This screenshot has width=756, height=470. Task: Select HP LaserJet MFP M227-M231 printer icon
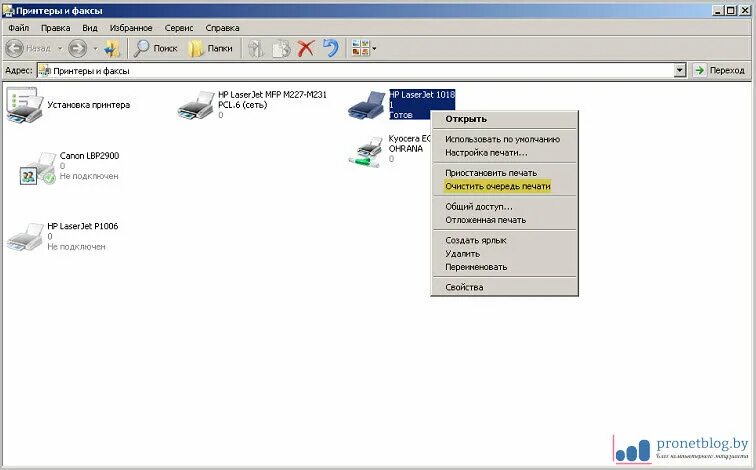click(x=195, y=106)
